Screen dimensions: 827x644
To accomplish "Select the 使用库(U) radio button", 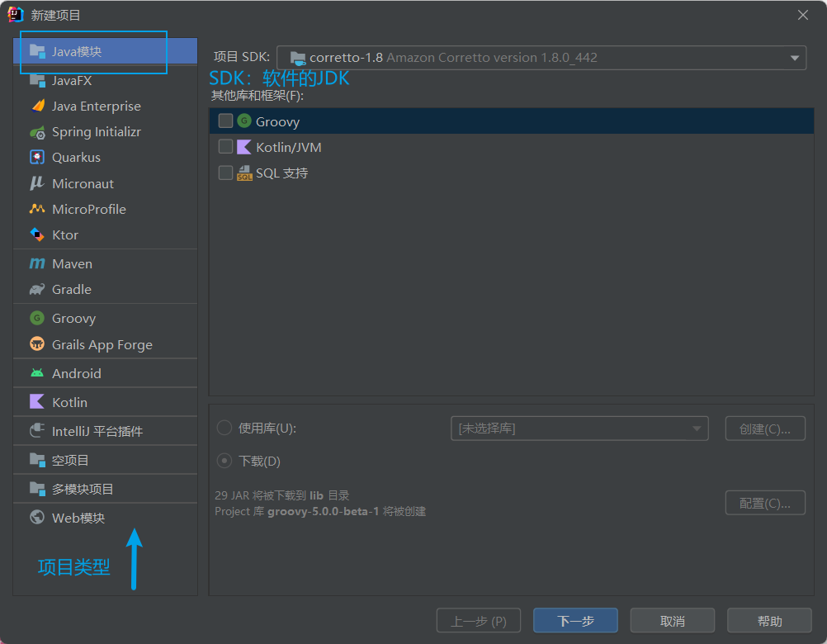I will (224, 428).
